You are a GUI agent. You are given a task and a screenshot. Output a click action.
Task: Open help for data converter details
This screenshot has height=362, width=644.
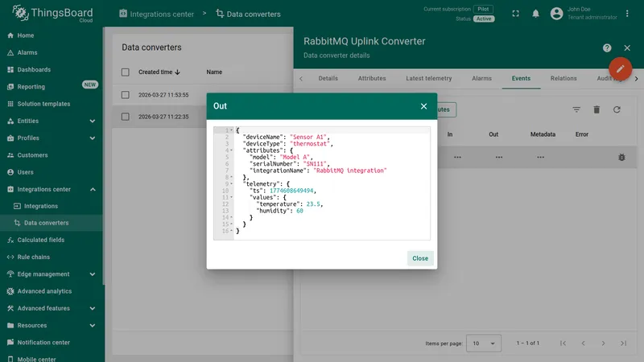(x=607, y=48)
